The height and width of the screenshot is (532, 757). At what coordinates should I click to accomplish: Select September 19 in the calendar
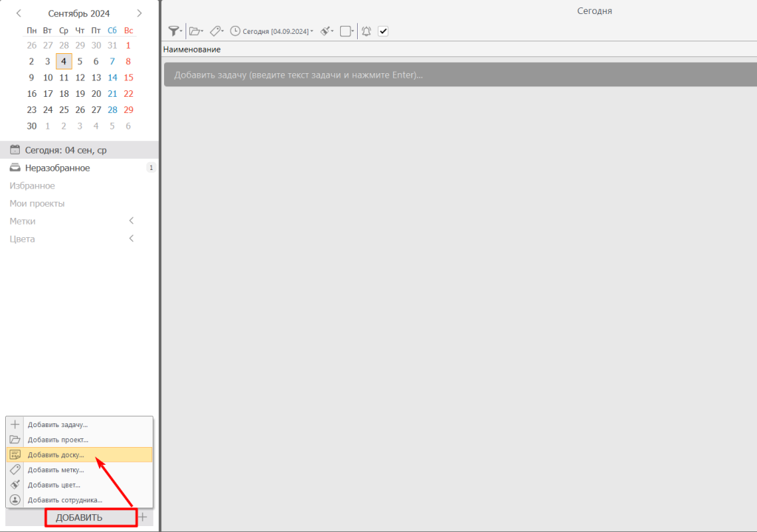point(80,94)
